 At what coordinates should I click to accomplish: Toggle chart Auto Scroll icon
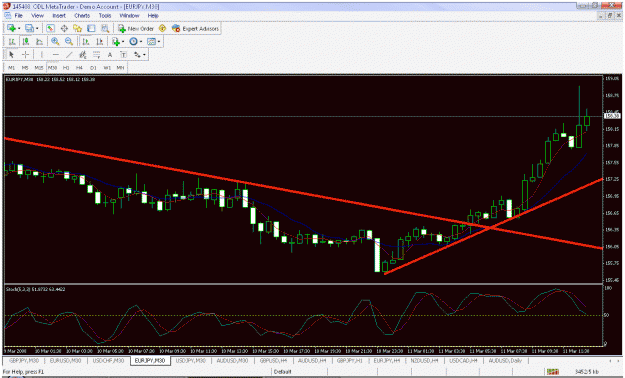click(x=86, y=41)
